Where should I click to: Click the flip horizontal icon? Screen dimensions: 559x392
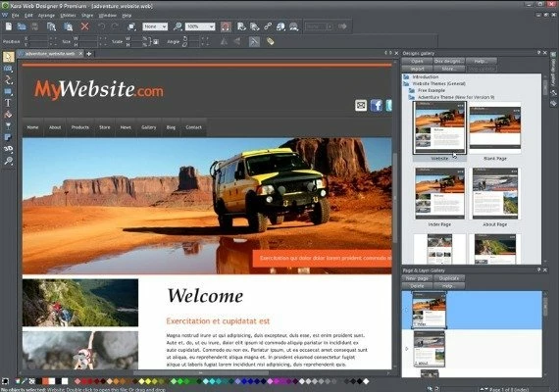224,42
